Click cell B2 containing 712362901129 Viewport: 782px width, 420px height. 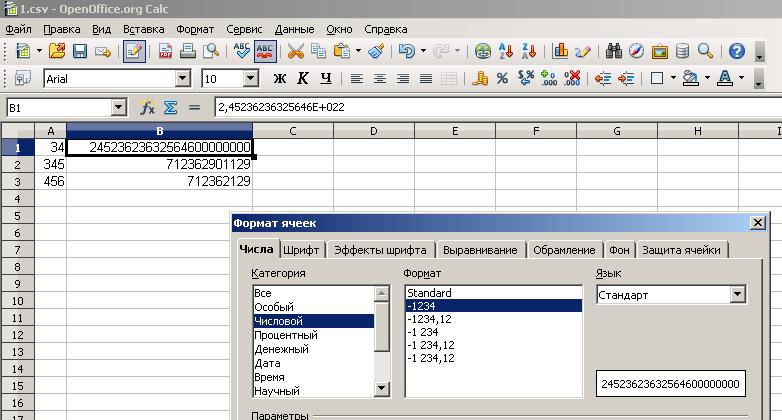(160, 164)
